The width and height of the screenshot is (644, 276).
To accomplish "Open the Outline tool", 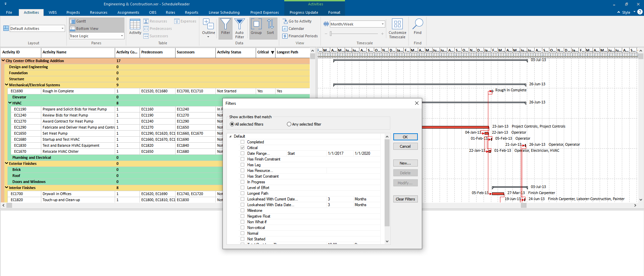I will pos(208,28).
